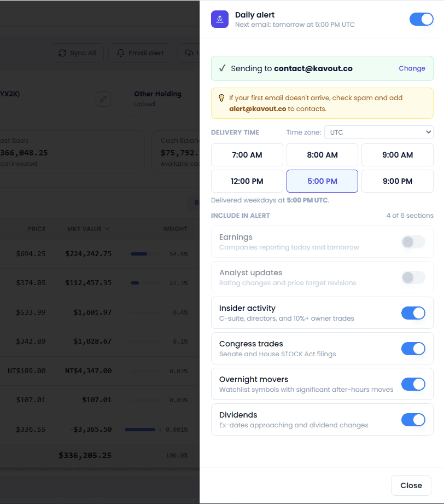Image resolution: width=444 pixels, height=504 pixels.
Task: Enable the Analyst updates toggle
Action: 413,277
